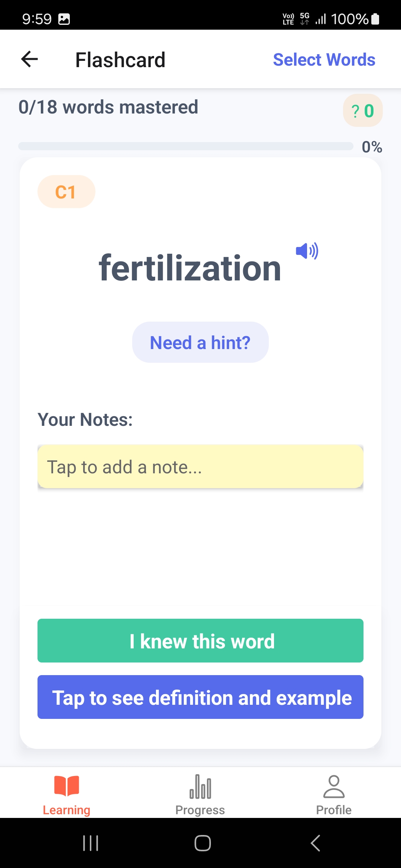Viewport: 401px width, 868px height.
Task: Tap I knew this word button
Action: (200, 641)
